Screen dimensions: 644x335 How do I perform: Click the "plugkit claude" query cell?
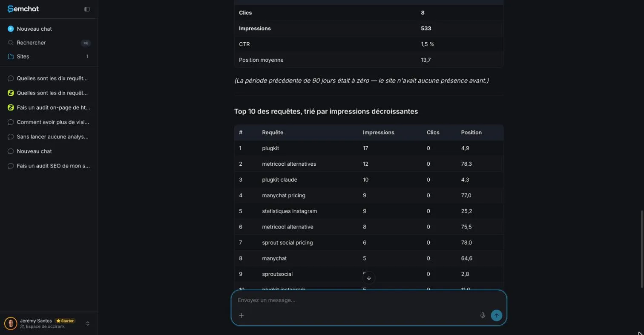[279, 179]
